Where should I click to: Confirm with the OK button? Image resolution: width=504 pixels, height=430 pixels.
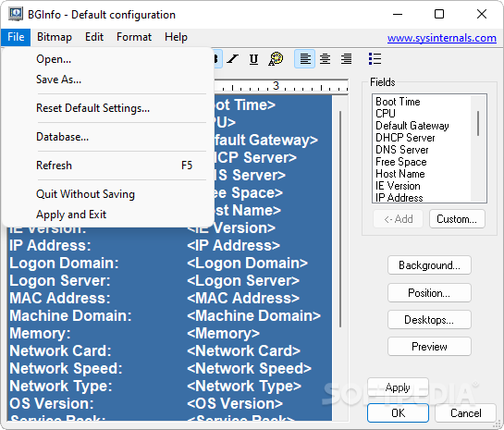pyautogui.click(x=398, y=413)
